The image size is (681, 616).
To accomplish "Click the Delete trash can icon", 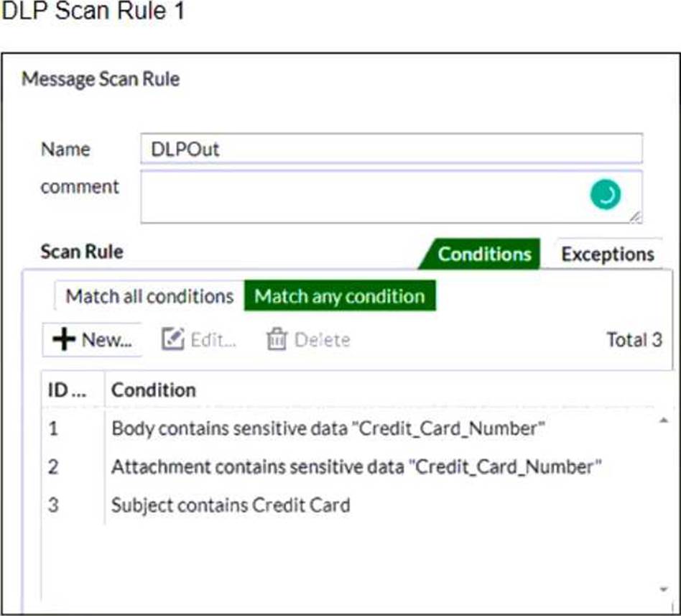I will point(276,340).
